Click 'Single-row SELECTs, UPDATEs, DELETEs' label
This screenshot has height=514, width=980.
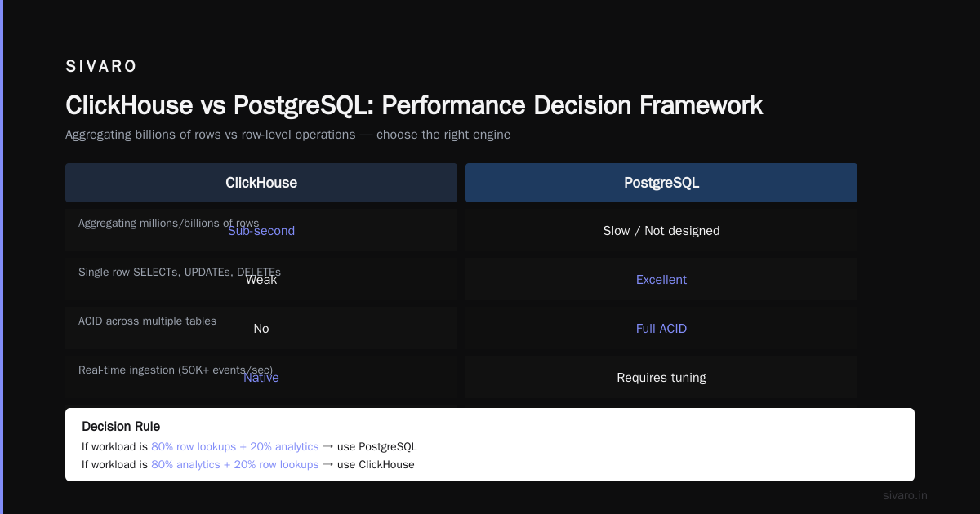coord(180,272)
